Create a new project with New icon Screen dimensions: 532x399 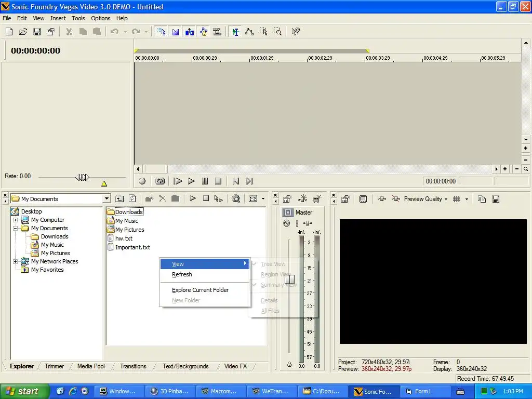pos(9,32)
